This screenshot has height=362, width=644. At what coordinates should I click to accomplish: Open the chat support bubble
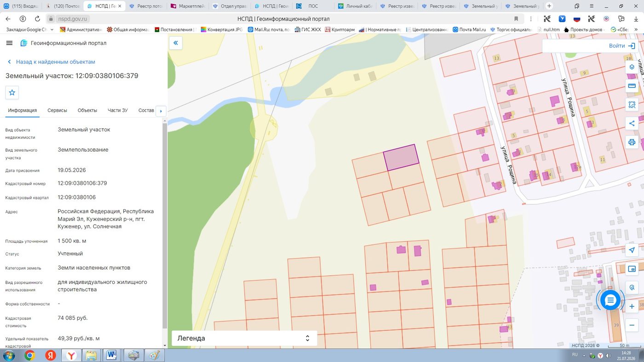(x=610, y=300)
